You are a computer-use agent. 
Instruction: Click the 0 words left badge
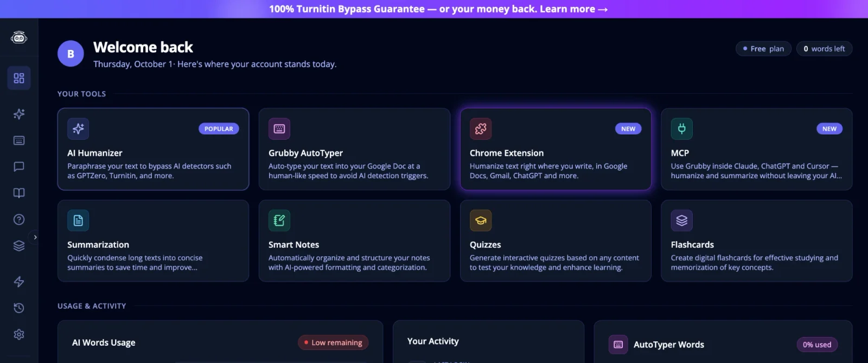(824, 49)
